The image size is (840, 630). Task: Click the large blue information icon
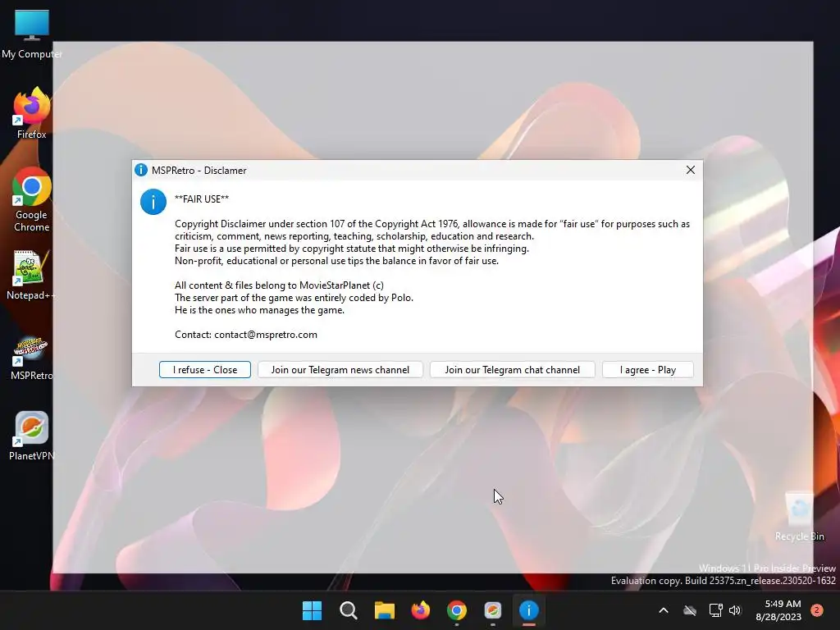pos(153,202)
